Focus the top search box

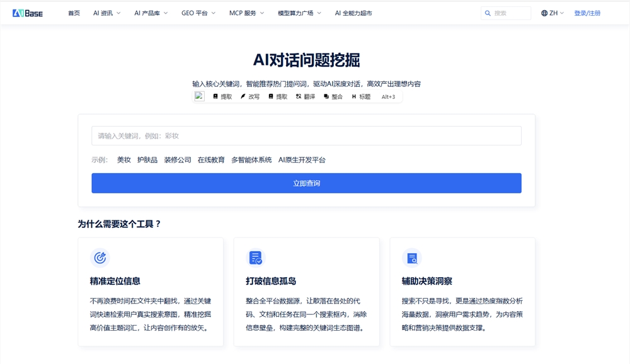click(506, 13)
